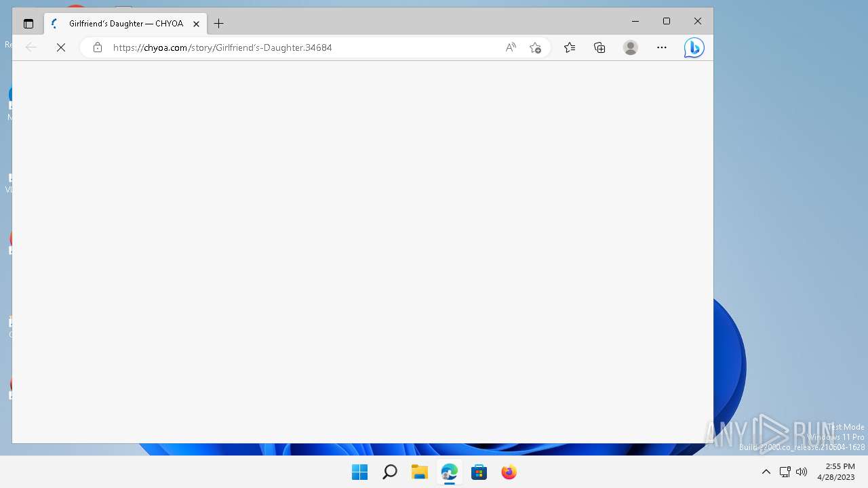Select the Girlfriend's Daughter — CHYOA tab
The width and height of the screenshot is (868, 488).
[x=125, y=24]
